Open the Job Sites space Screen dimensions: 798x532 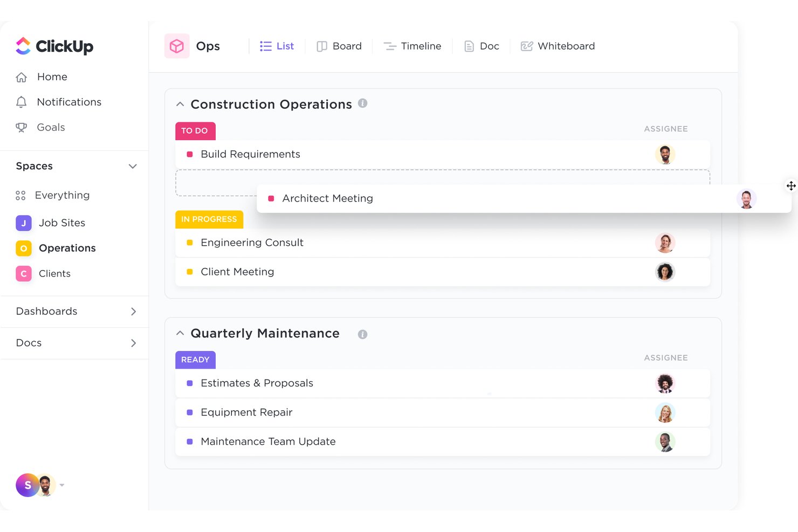coord(51,223)
